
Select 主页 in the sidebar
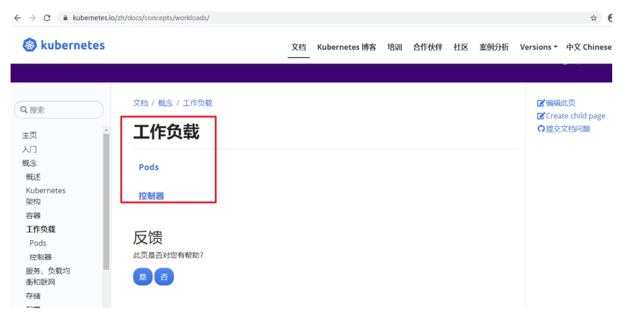[x=30, y=135]
